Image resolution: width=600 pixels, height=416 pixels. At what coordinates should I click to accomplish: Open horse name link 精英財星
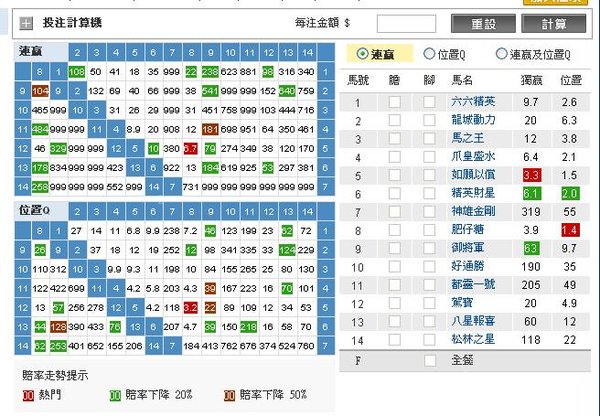tap(473, 193)
